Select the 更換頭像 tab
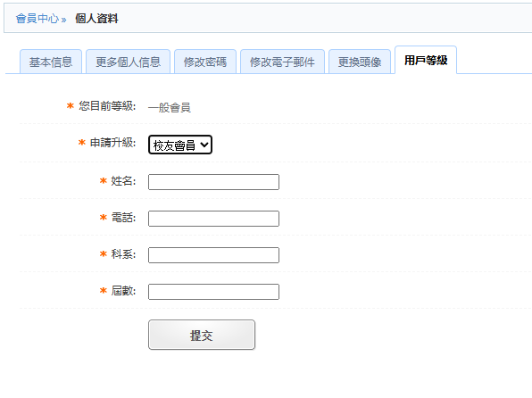 (x=360, y=62)
